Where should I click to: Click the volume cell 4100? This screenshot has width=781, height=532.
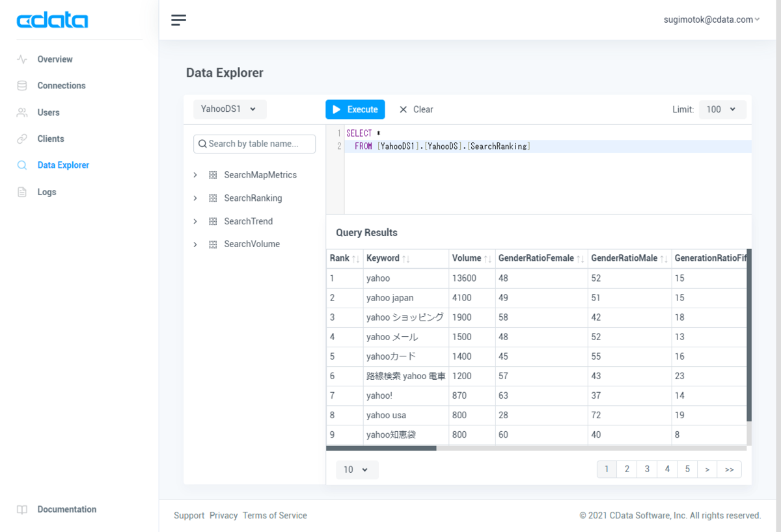point(472,298)
